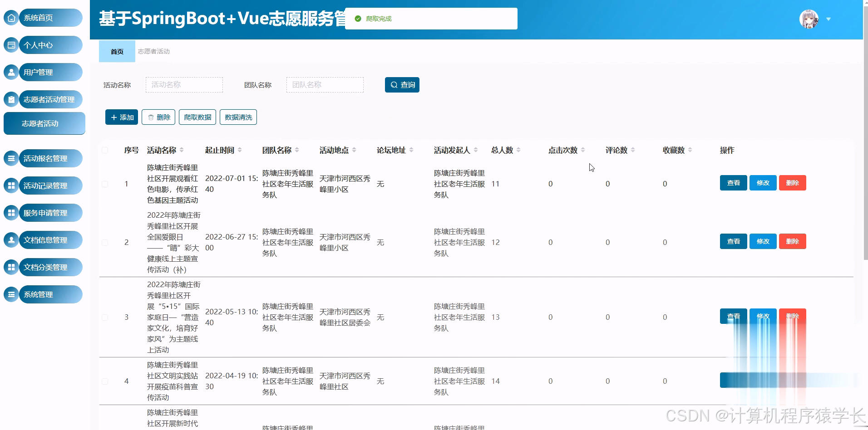Click 爬取数据 to crawl data
Image resolution: width=868 pixels, height=430 pixels.
pos(197,117)
